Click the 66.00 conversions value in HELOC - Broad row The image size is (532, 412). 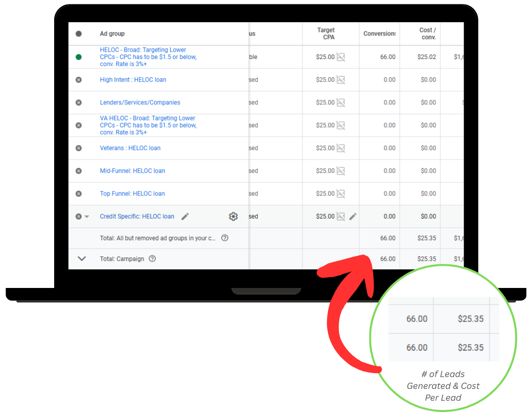388,57
